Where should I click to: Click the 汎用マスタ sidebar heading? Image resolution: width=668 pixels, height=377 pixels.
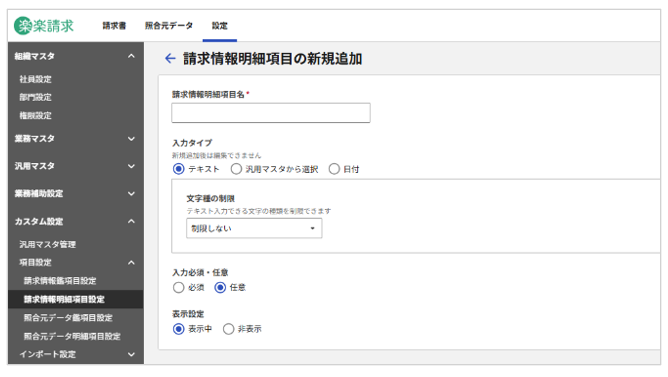tap(35, 166)
